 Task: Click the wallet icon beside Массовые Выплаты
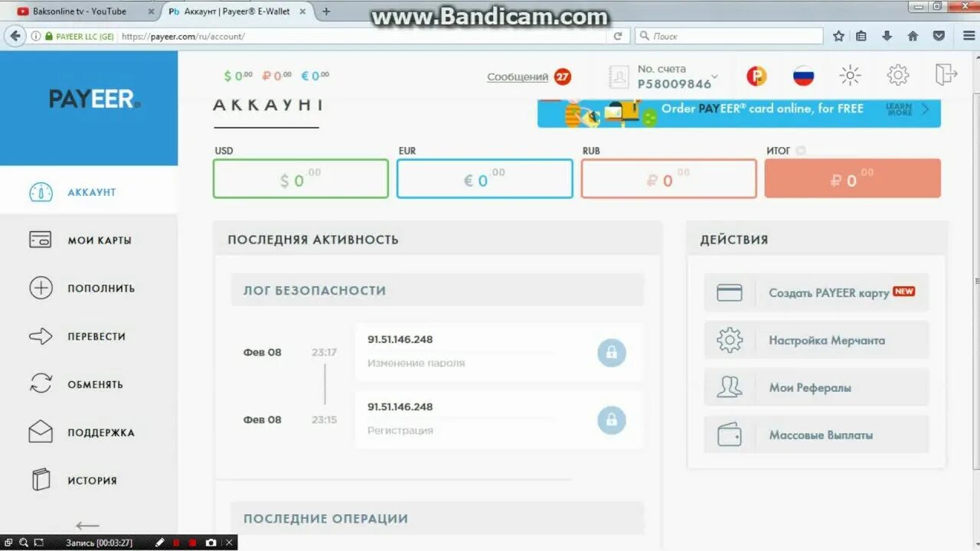coord(730,435)
